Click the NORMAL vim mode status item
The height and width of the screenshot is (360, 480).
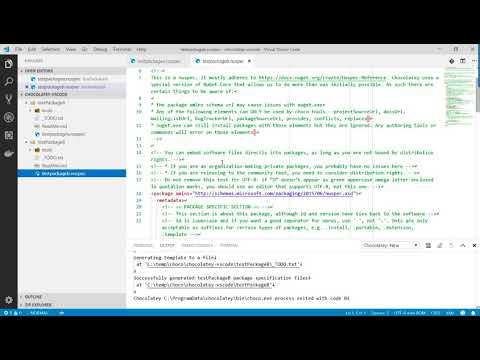click(39, 313)
